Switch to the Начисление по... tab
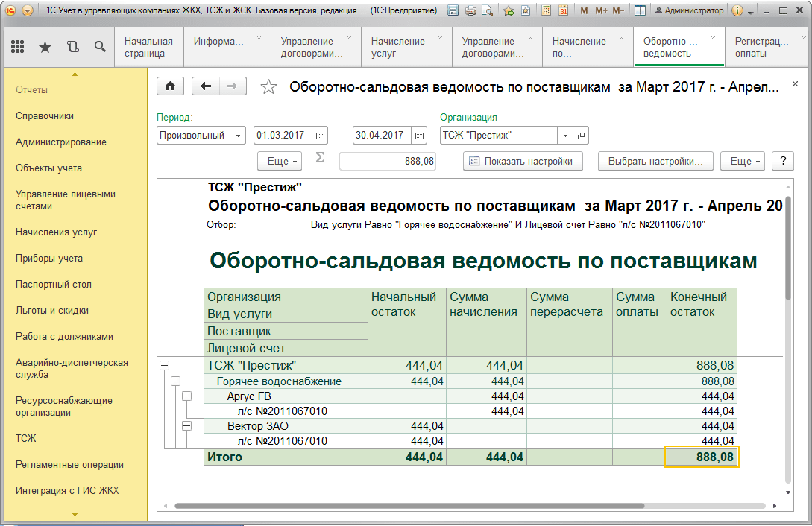 click(588, 47)
